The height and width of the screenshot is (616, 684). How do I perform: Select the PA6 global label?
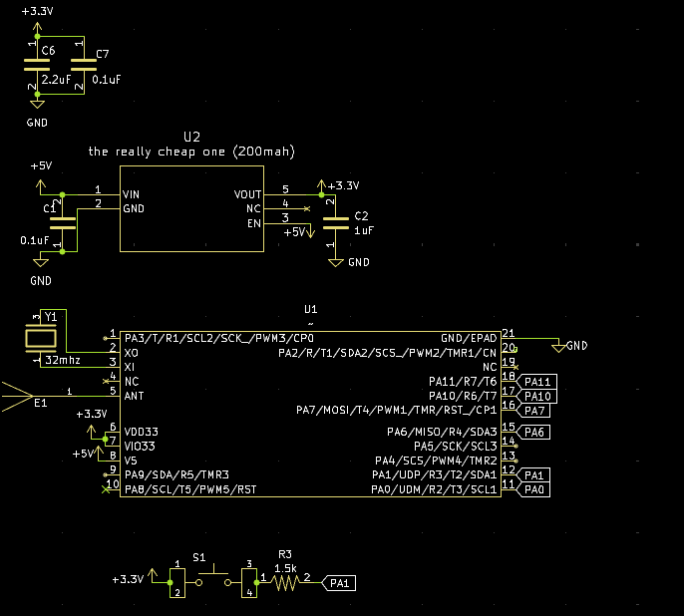tap(533, 432)
